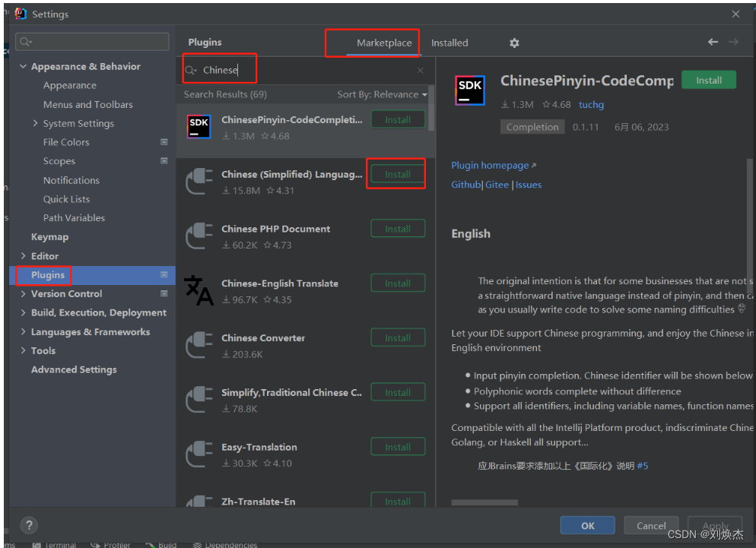
Task: Expand the System Settings node
Action: pyautogui.click(x=35, y=123)
